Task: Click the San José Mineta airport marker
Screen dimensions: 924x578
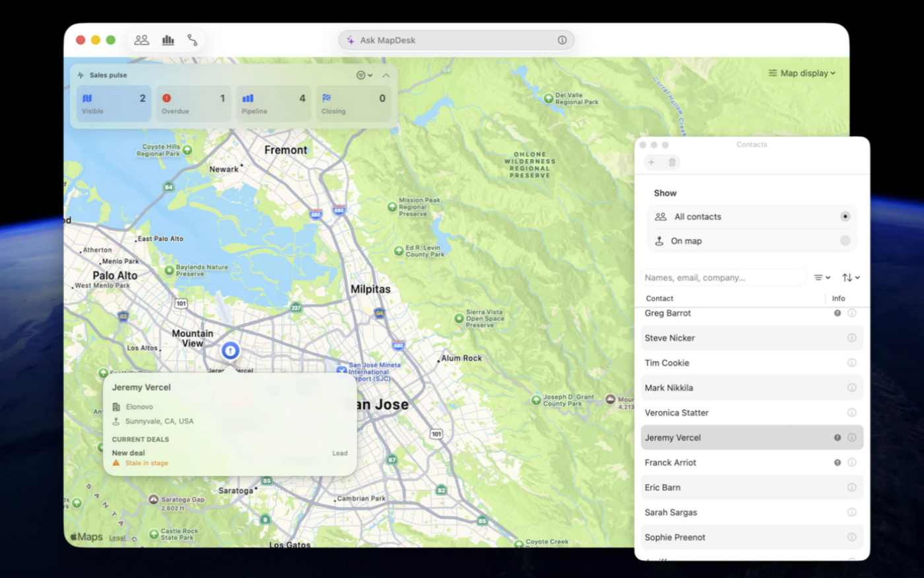Action: pyautogui.click(x=342, y=372)
